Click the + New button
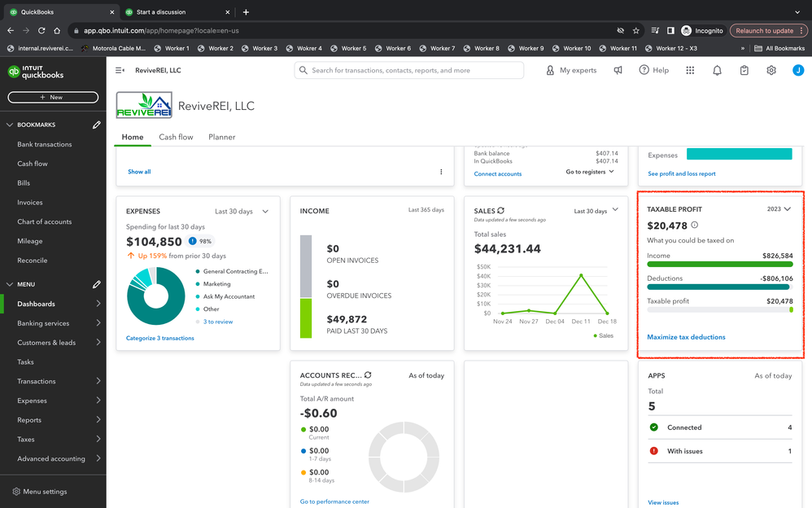 pos(53,97)
